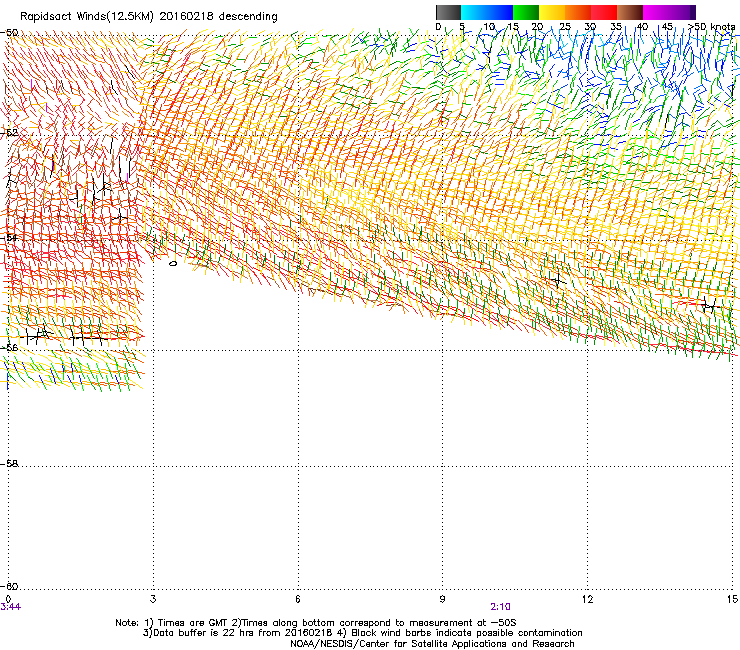Click the legend tick label '40'
This screenshot has height=650, width=740.
(642, 26)
